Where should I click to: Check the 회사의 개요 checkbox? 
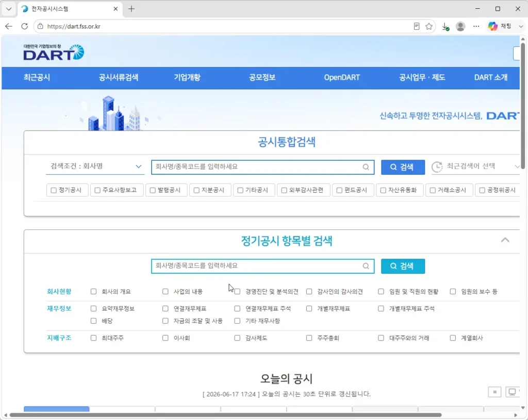(94, 292)
